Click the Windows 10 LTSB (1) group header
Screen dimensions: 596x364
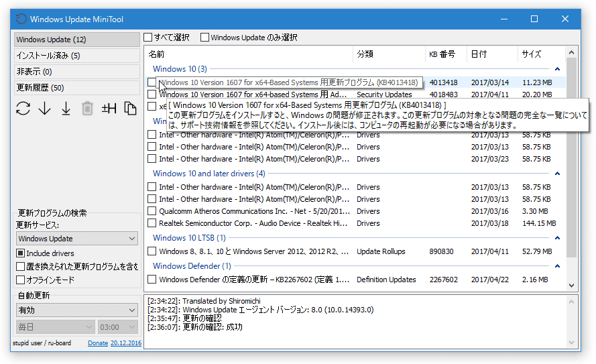click(189, 238)
